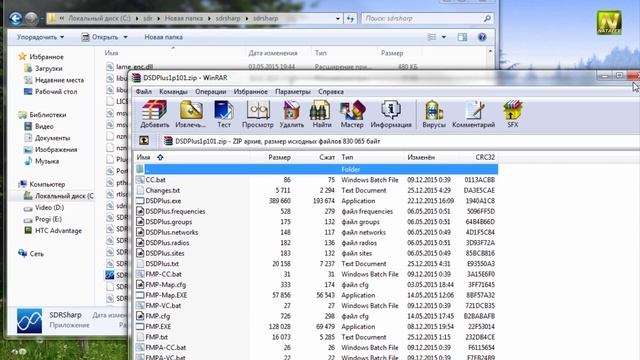Show archive Информация (Info)

(391, 114)
